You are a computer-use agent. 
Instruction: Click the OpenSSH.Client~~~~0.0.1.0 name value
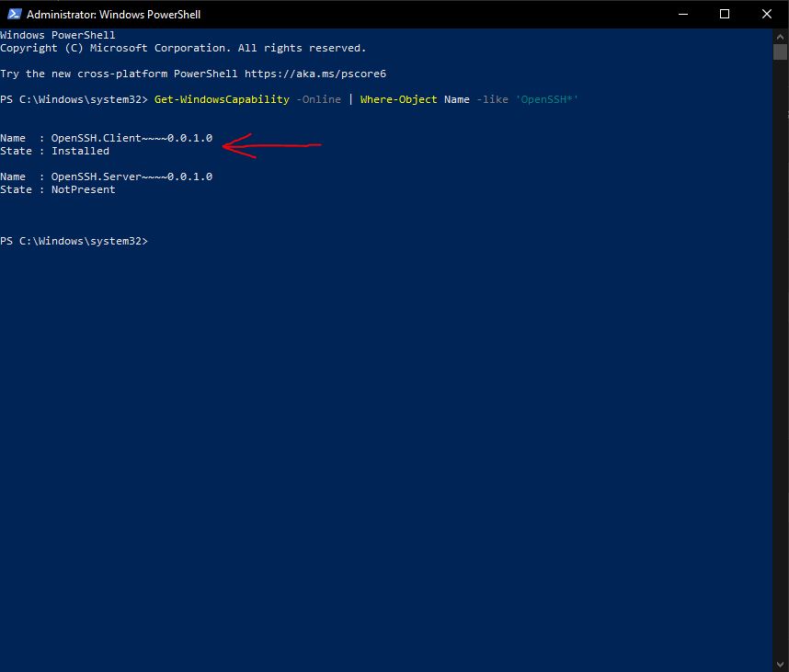(x=131, y=138)
